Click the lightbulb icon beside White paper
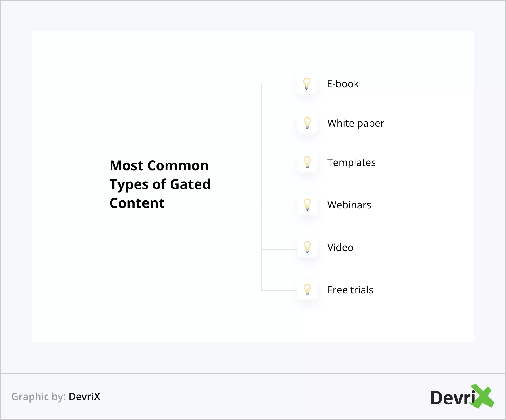Screen dimensions: 506x420 coord(307,123)
